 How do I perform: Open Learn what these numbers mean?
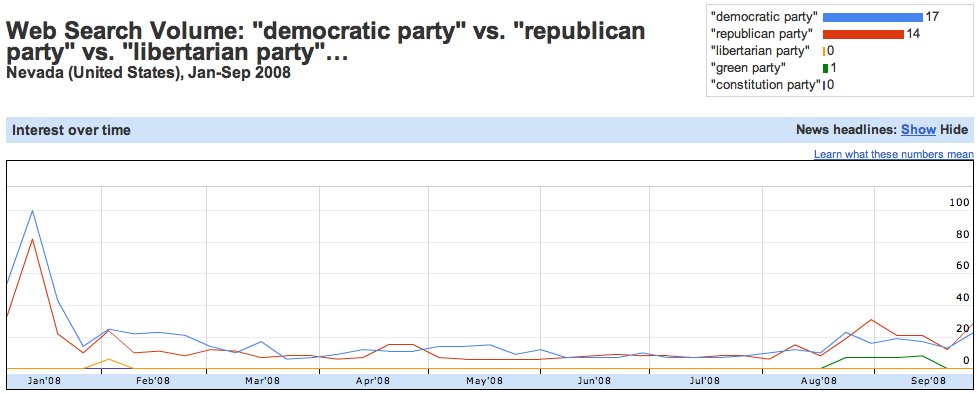coord(893,154)
